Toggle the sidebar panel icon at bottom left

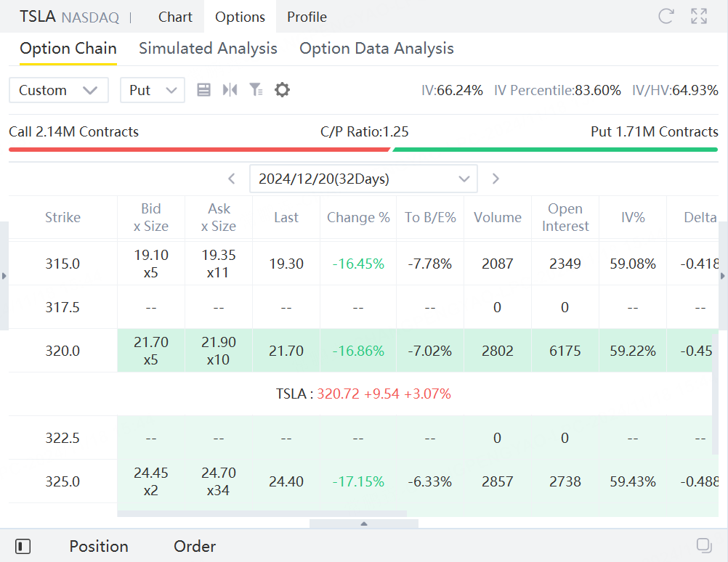[x=23, y=546]
